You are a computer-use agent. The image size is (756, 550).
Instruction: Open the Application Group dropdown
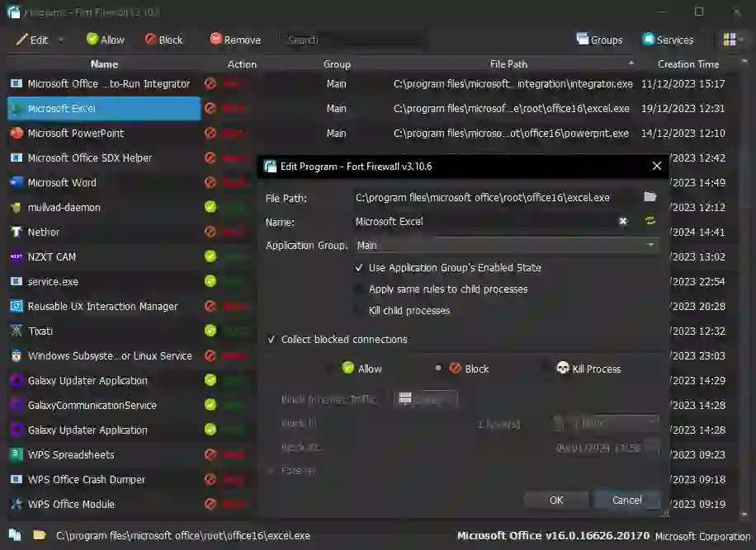(x=506, y=245)
